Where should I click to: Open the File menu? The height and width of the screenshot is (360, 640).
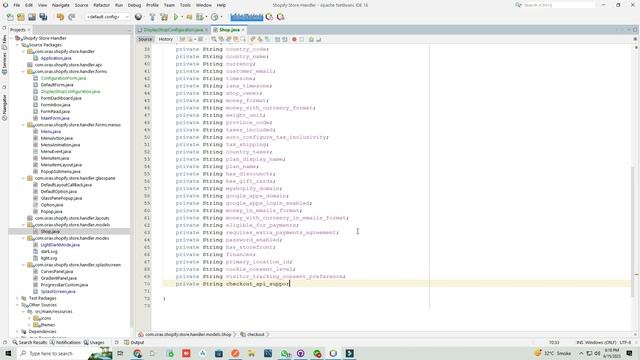17,5
